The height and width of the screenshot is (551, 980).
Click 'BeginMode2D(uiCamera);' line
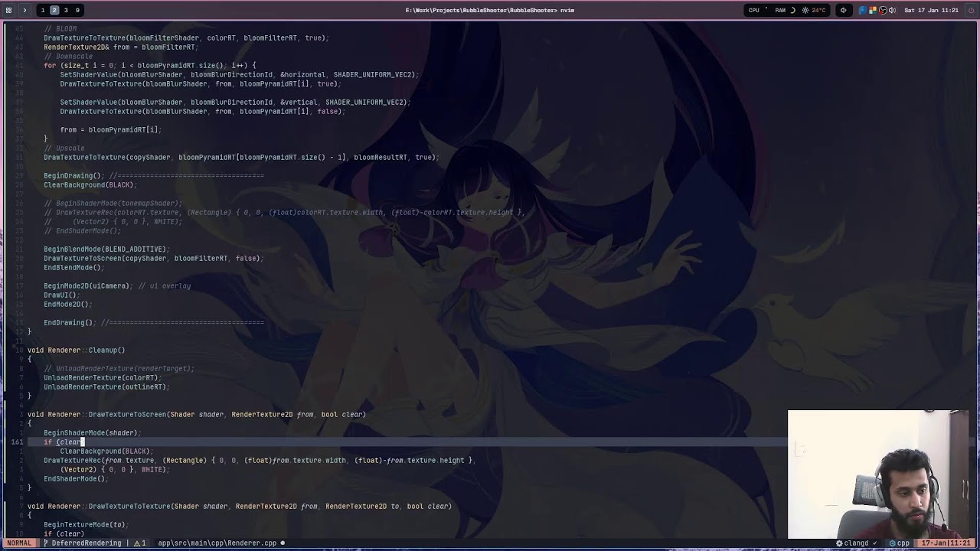coord(88,286)
